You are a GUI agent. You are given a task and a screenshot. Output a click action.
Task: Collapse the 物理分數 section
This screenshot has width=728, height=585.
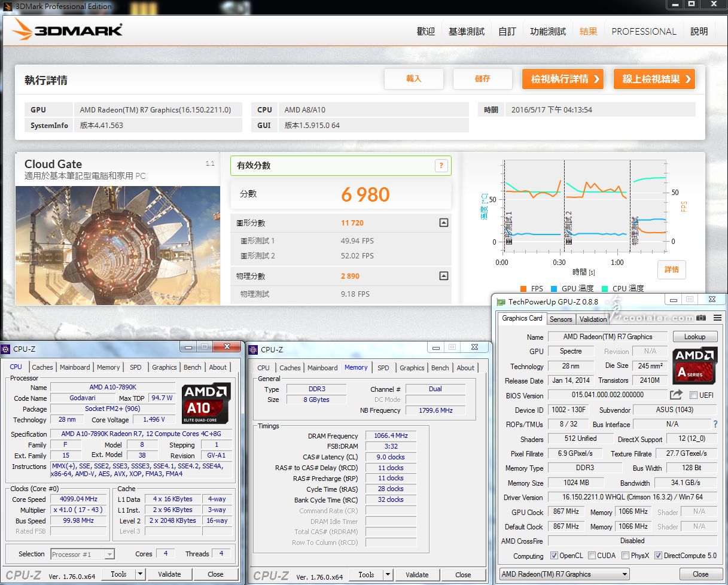point(443,276)
